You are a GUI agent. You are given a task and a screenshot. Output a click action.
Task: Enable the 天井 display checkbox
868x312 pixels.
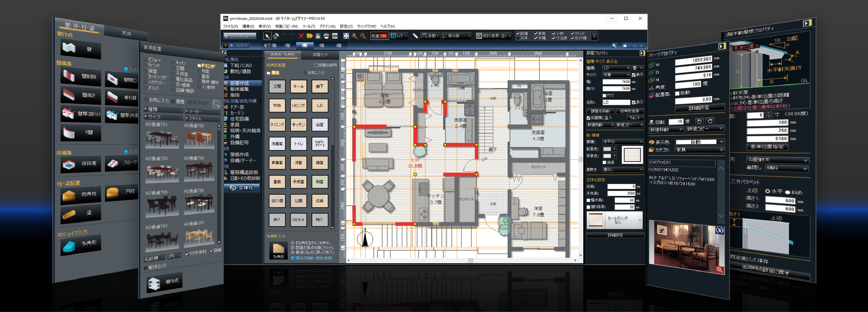click(x=518, y=38)
